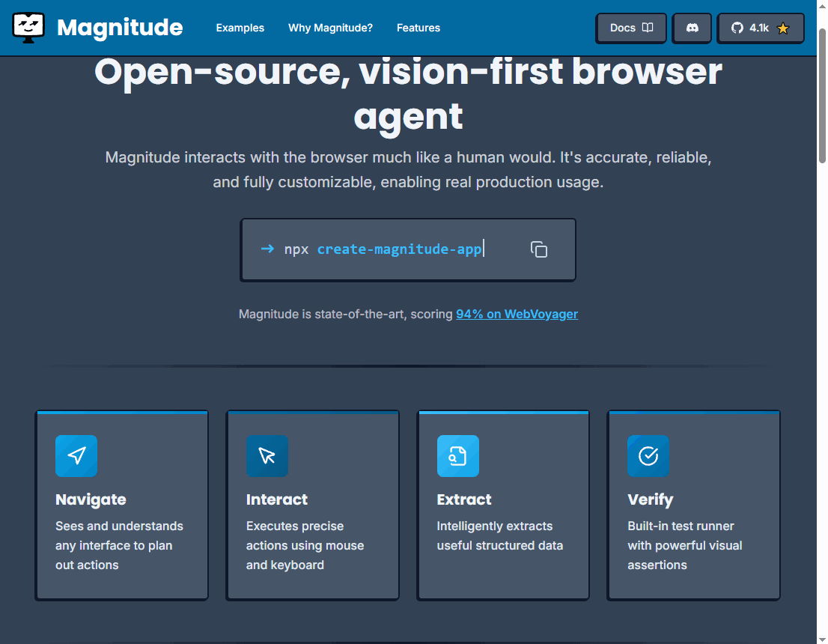828x644 pixels.
Task: Click the Extract file-search icon
Action: (458, 456)
